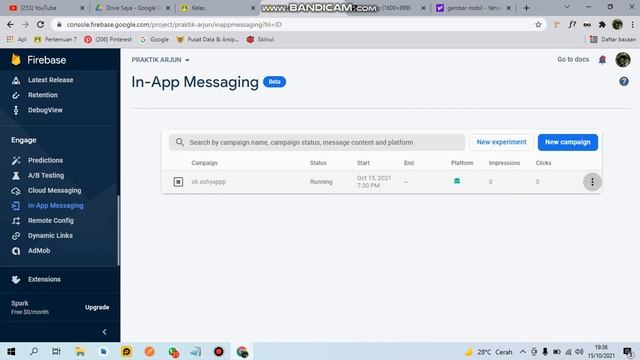640x360 pixels.
Task: Bookmark this page with the star
Action: click(538, 24)
